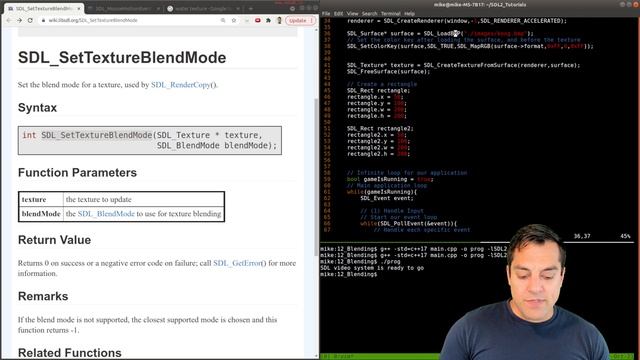Image resolution: width=640 pixels, height=360 pixels.
Task: Bookmark this page with the star icon
Action: [x=234, y=20]
